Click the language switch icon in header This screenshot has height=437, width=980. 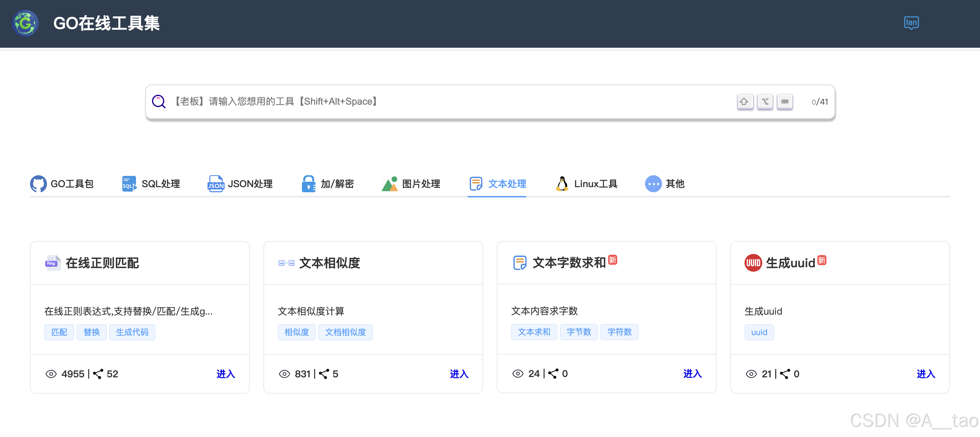[911, 23]
